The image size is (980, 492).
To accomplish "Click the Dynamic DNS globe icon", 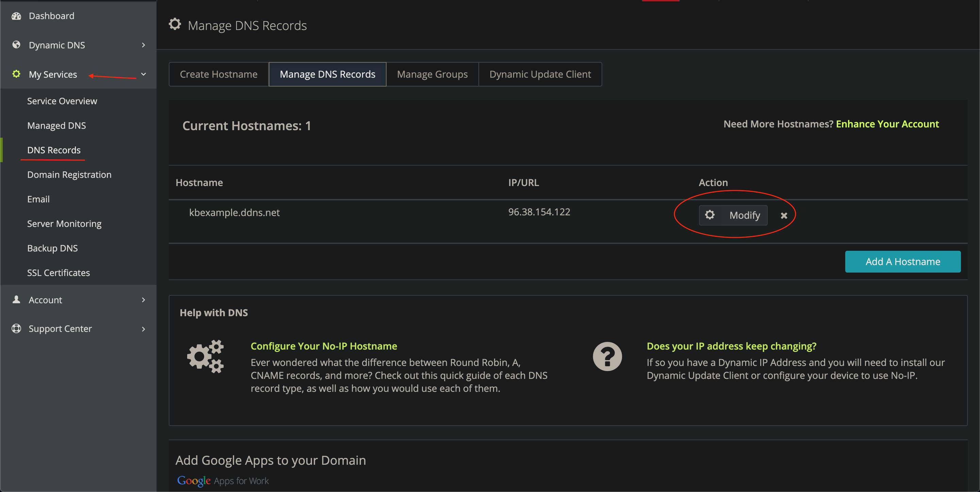I will 16,45.
